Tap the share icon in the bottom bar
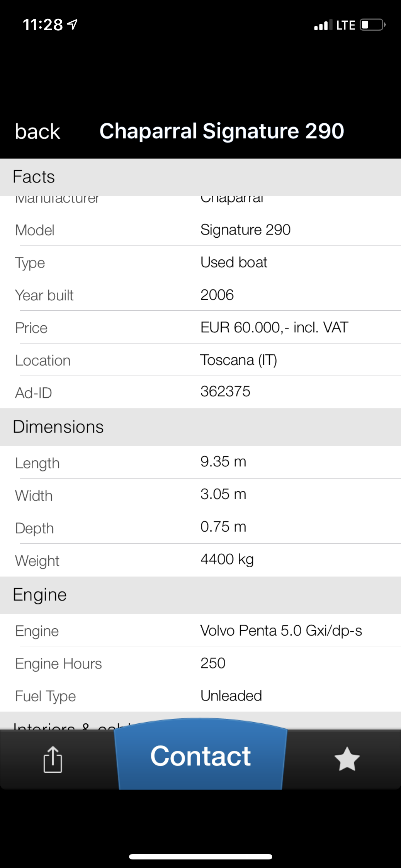This screenshot has height=868, width=401. point(53,759)
